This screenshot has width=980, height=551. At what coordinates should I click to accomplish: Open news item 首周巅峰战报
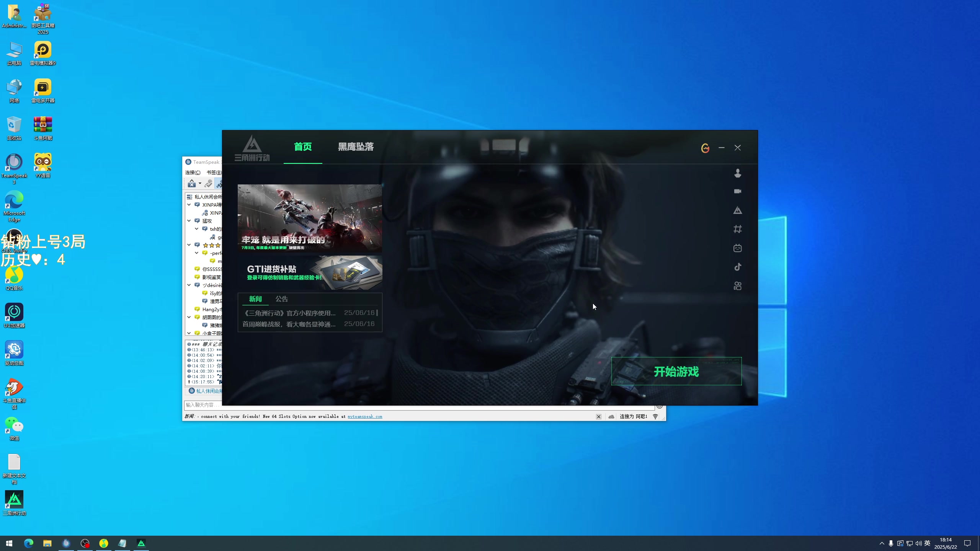(289, 324)
